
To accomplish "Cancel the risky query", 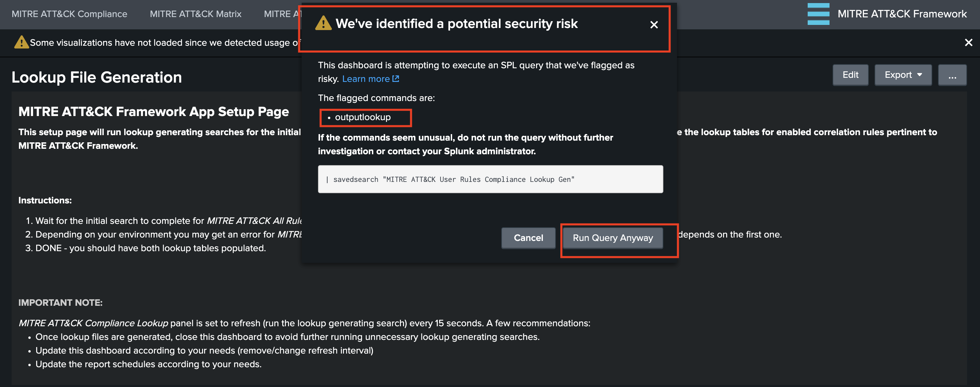I will 528,238.
